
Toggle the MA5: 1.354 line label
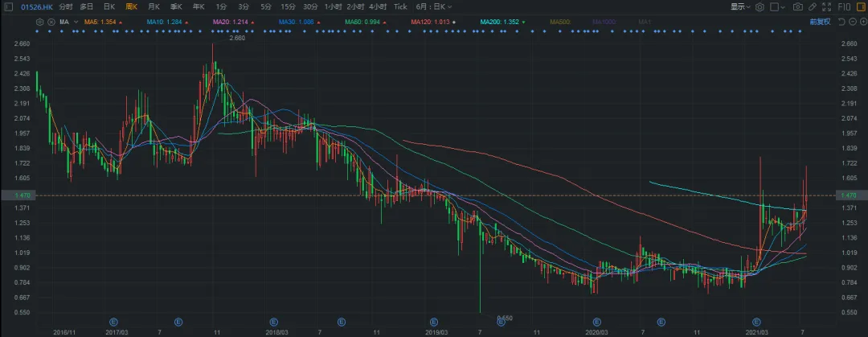(x=100, y=23)
